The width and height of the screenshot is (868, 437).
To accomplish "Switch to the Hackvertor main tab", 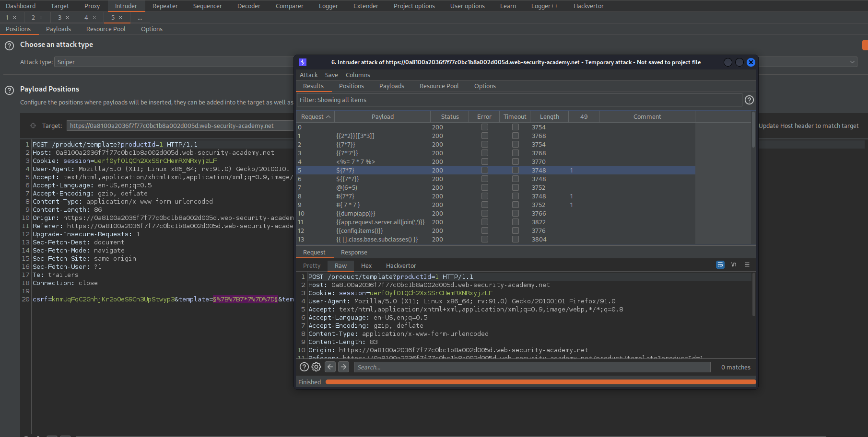I will (x=588, y=6).
